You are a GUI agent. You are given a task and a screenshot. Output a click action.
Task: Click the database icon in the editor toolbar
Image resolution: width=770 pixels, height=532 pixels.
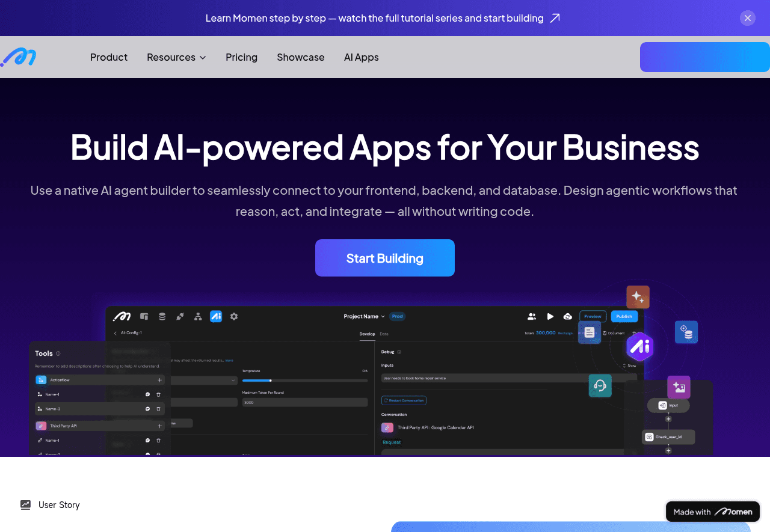pos(162,316)
